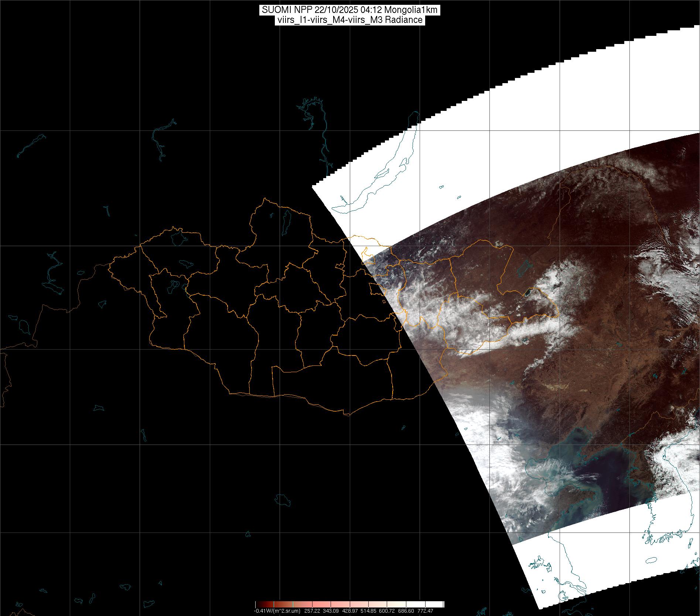This screenshot has height=616, width=700.
Task: Click the 257.22 colorbar value
Action: click(x=311, y=611)
